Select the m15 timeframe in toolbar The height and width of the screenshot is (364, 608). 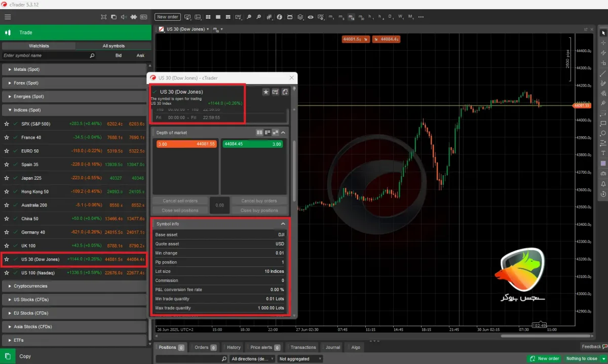352,17
